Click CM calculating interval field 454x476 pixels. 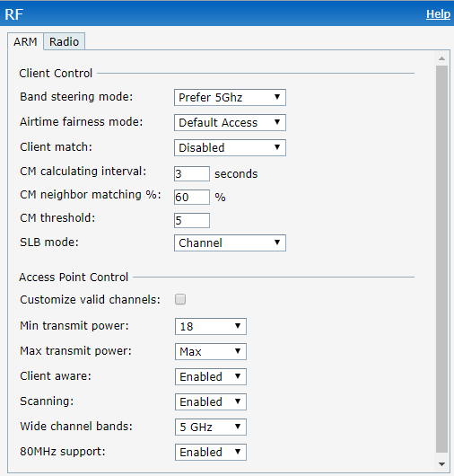pos(192,173)
